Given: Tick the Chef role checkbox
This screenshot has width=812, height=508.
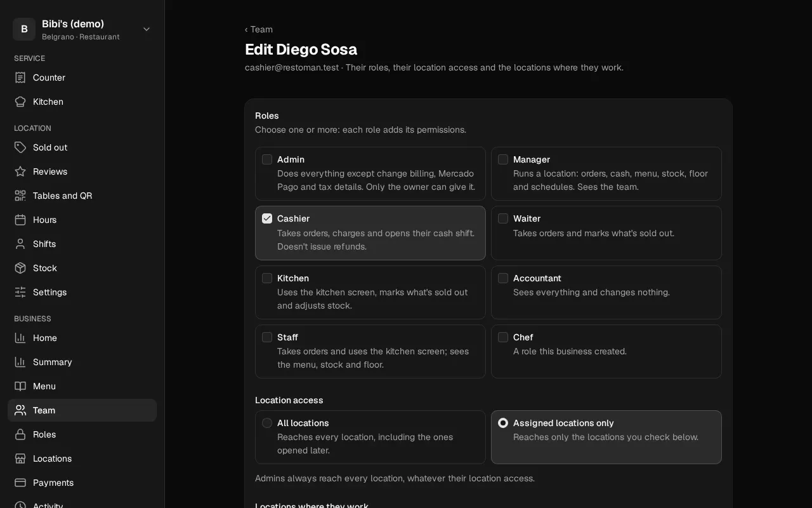Looking at the screenshot, I should pos(503,337).
